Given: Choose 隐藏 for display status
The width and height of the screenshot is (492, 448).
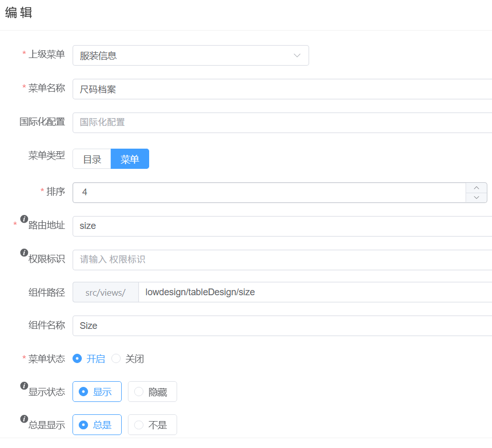Looking at the screenshot, I should 152,392.
